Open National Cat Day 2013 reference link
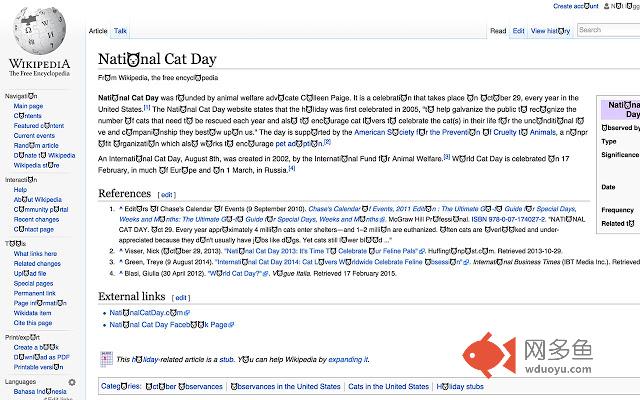The image size is (640, 400). click(325, 251)
